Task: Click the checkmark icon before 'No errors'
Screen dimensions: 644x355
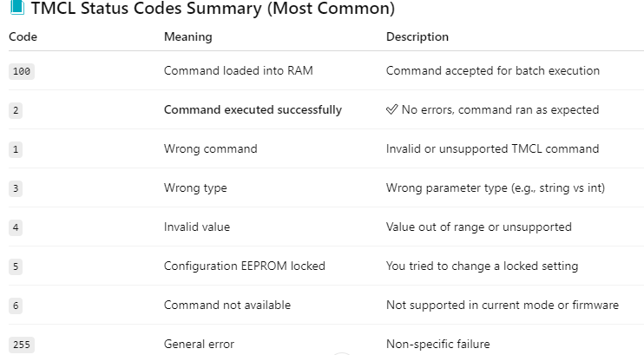Action: [x=391, y=110]
